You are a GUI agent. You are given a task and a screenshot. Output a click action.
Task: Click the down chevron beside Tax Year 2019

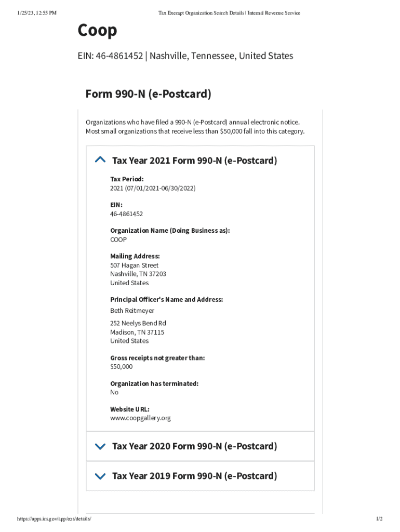100,476
